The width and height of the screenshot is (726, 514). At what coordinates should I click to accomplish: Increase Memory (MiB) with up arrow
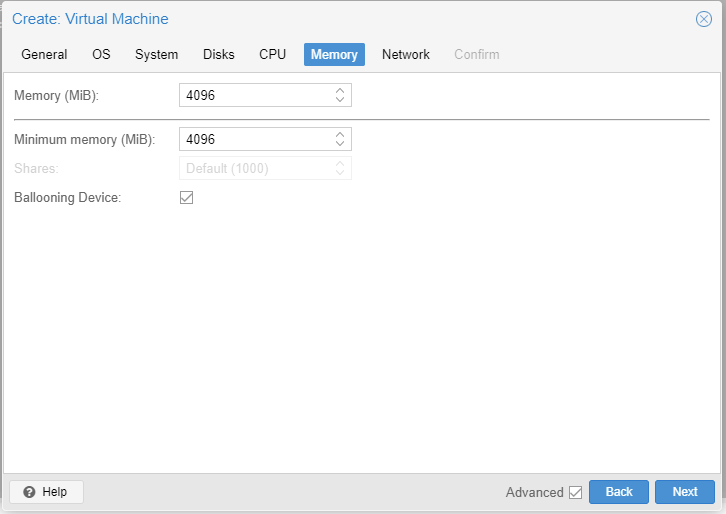click(x=340, y=90)
